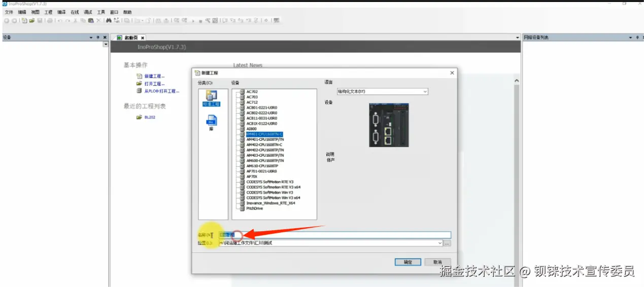Open the 视图 menu
Screen dimensions: 644x287
click(x=35, y=12)
